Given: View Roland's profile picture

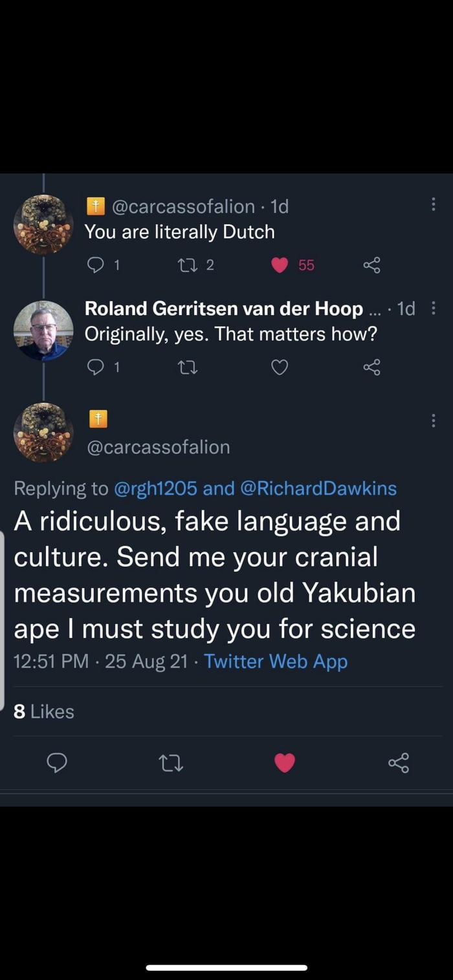Looking at the screenshot, I should [x=43, y=330].
